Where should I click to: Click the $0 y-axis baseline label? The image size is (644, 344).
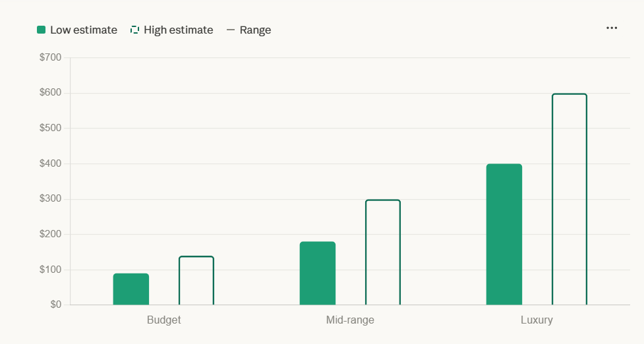(56, 304)
